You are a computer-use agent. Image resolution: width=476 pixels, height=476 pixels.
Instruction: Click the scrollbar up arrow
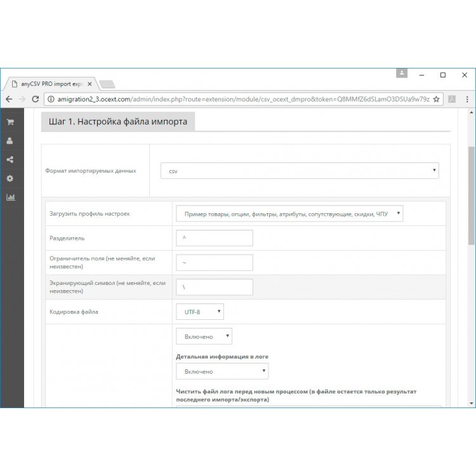pos(471,112)
